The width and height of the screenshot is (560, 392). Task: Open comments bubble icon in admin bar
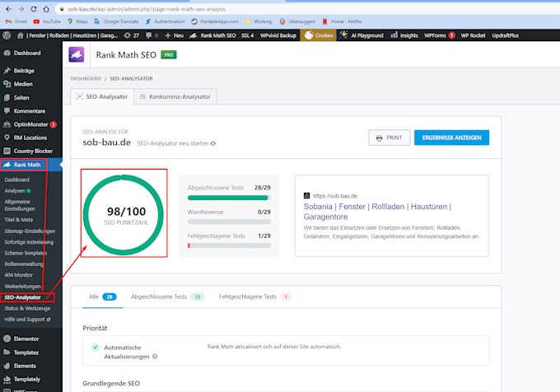pos(148,35)
